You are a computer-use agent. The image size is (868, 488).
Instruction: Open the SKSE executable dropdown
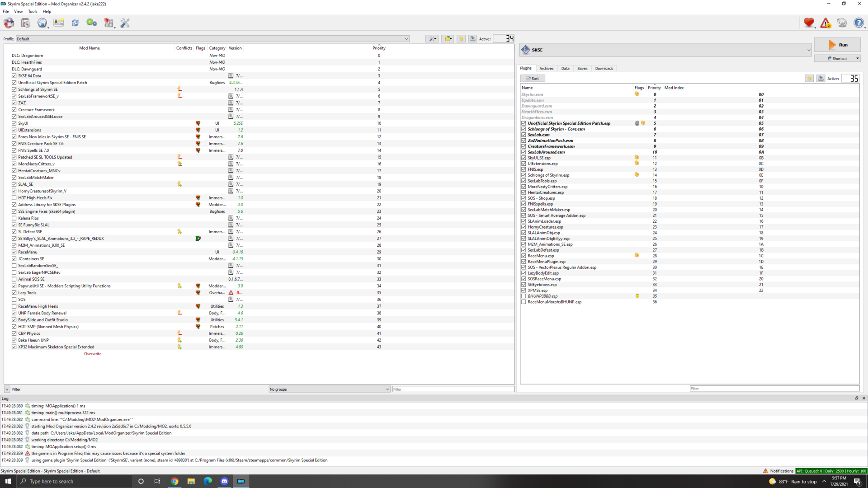point(665,50)
